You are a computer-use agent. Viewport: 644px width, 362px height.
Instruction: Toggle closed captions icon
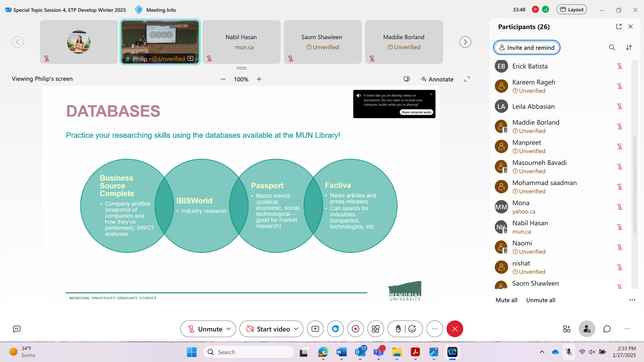pyautogui.click(x=17, y=329)
